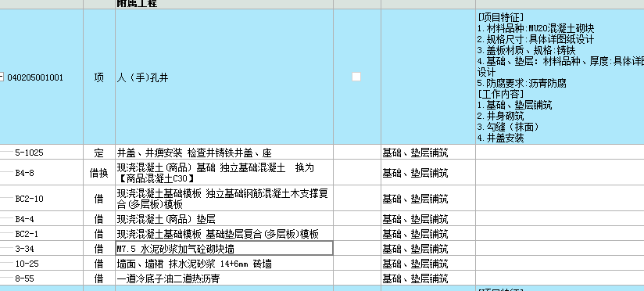Click 墙面、墙裙 抹水泥砂浆 14+6mm 砖墙 cell
Image resolution: width=644 pixels, height=291 pixels.
click(x=224, y=263)
